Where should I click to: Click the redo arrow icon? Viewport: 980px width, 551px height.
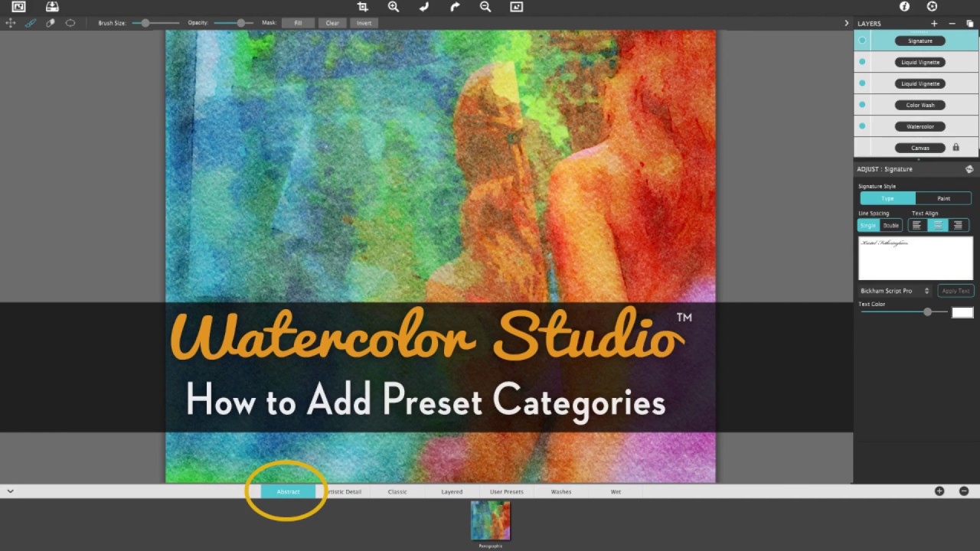(455, 7)
